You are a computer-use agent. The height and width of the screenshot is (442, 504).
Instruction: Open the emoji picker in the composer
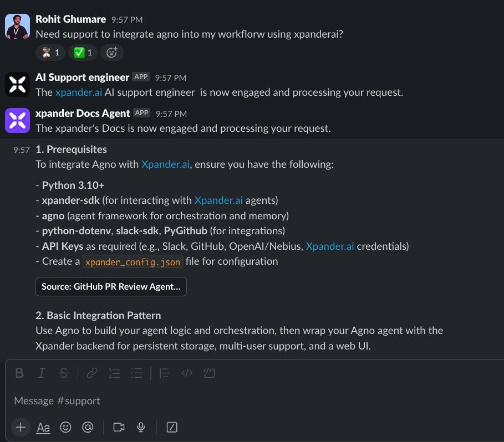pyautogui.click(x=66, y=427)
